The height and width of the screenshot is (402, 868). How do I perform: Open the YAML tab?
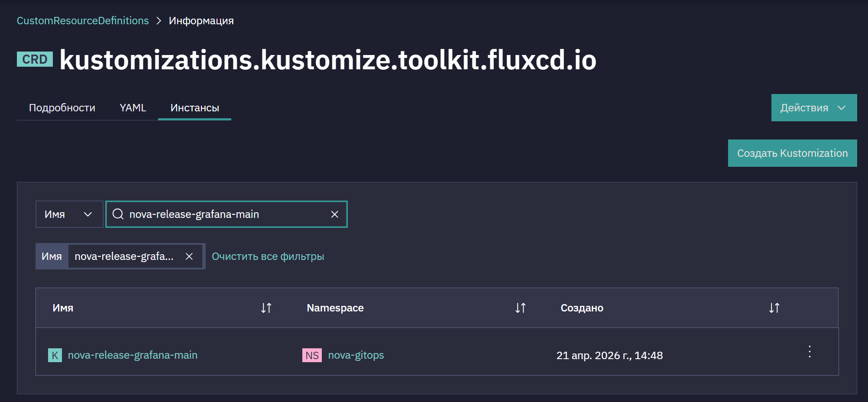click(133, 107)
